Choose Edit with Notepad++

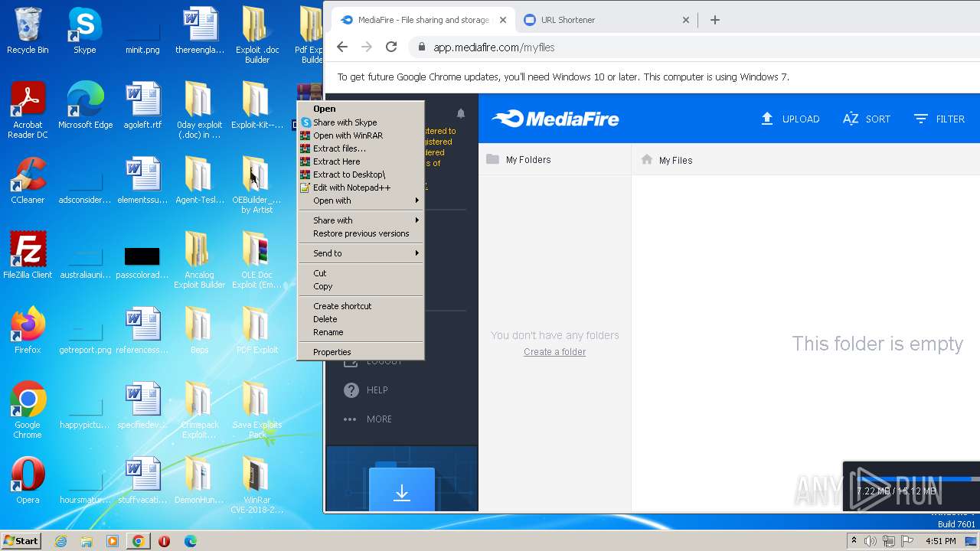pyautogui.click(x=361, y=187)
